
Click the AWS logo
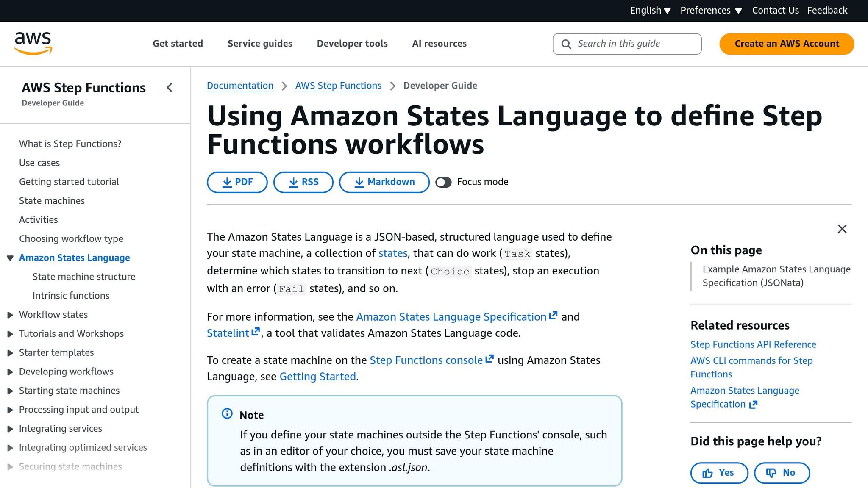(33, 43)
